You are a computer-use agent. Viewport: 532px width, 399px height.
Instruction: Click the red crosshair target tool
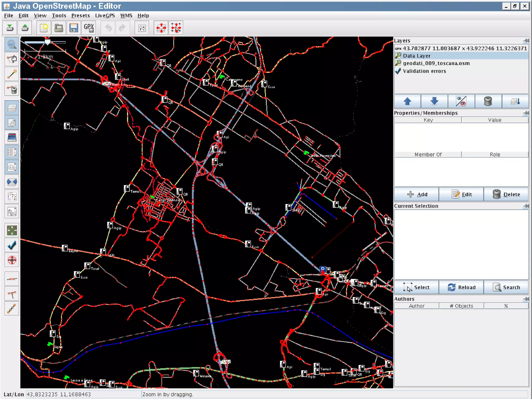coord(12,260)
